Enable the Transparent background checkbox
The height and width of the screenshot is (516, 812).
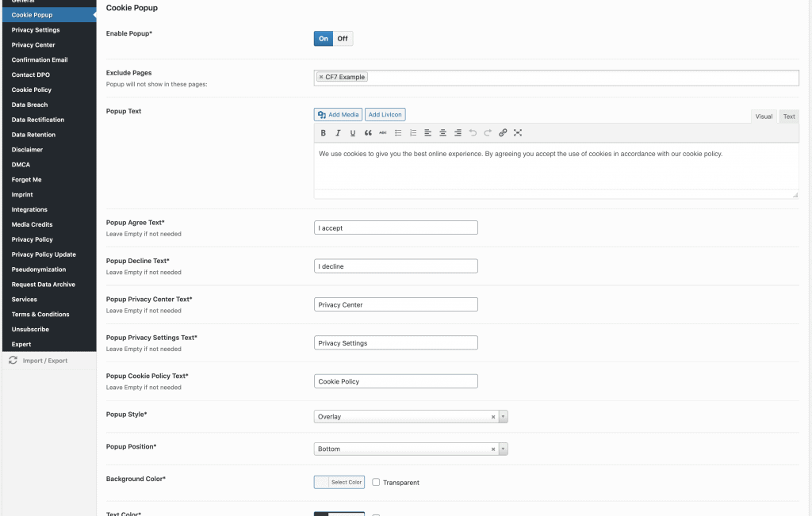[x=376, y=482]
